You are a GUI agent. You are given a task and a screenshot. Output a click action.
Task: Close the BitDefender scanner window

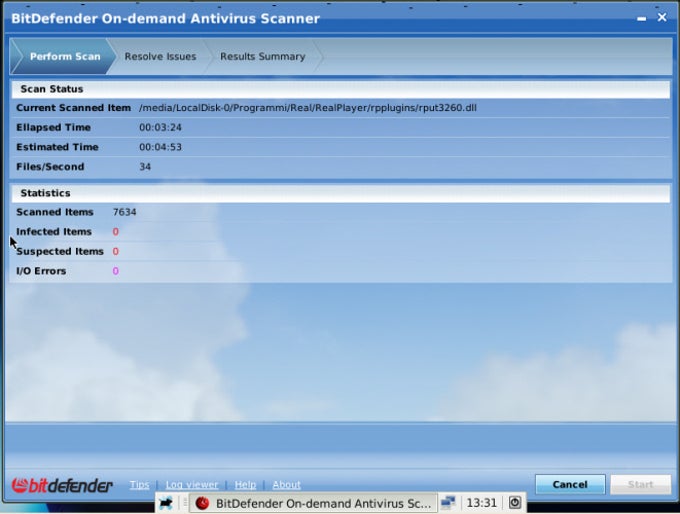coord(662,17)
